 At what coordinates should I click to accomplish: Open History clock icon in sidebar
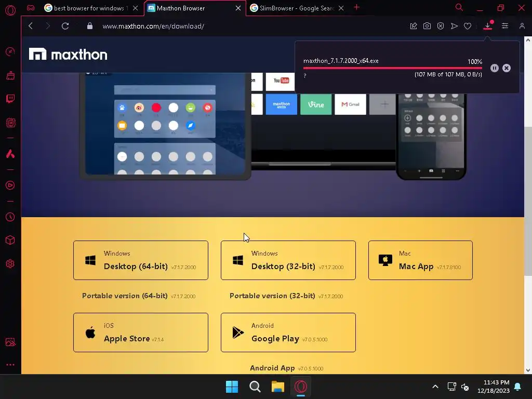pyautogui.click(x=10, y=217)
